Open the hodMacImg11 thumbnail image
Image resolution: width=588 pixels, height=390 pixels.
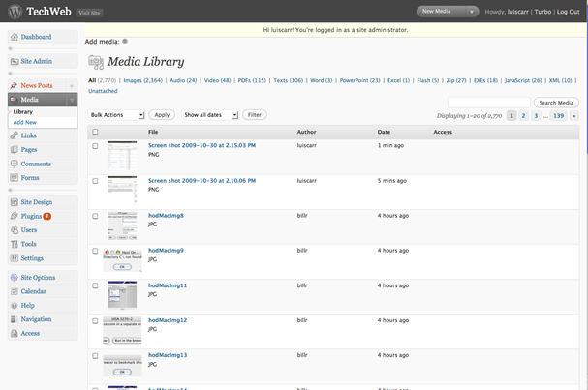tap(122, 292)
